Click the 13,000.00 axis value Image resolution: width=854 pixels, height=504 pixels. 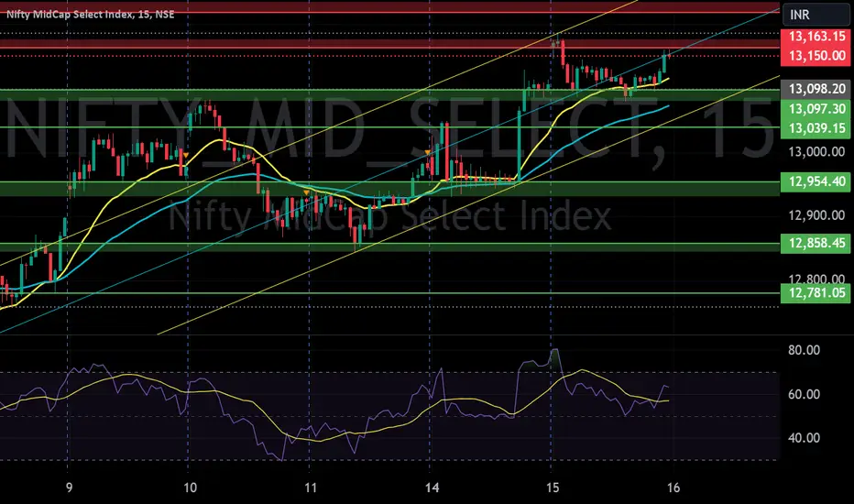tap(816, 151)
